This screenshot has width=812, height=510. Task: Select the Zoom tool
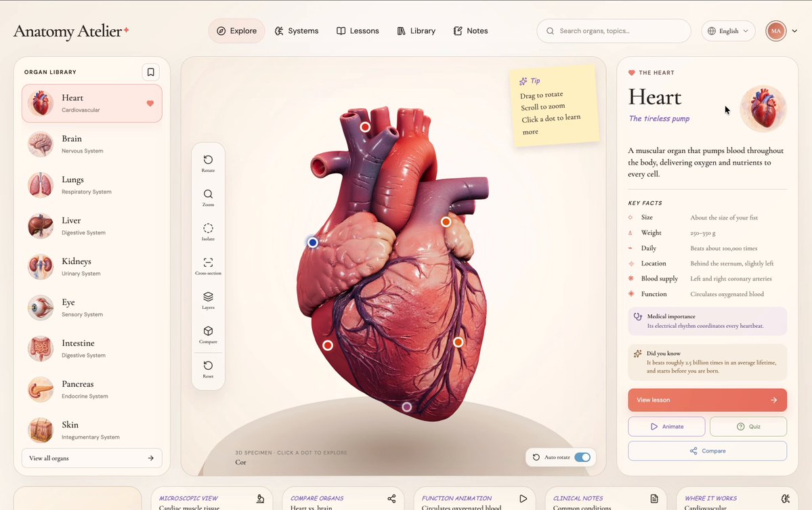(208, 197)
